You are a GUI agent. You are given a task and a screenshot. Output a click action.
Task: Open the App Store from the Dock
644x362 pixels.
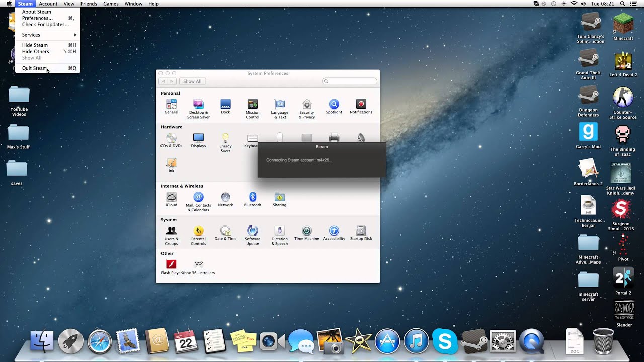[387, 342]
